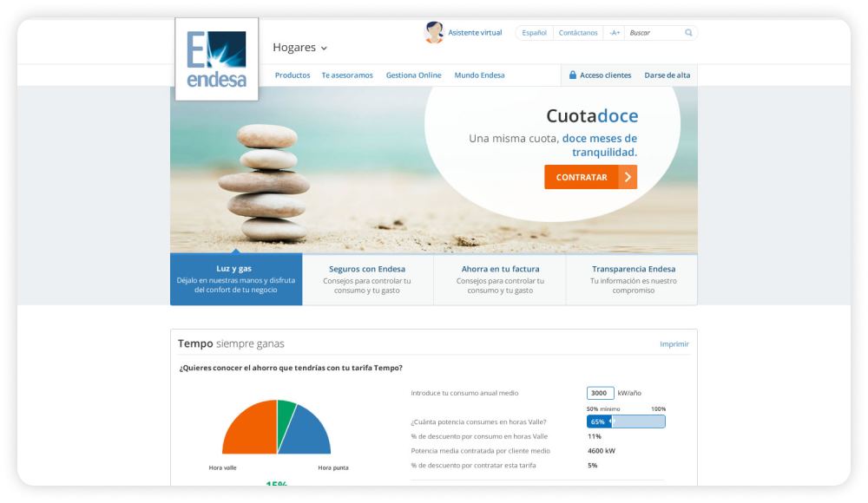This screenshot has width=868, height=503.
Task: Click 'Introduce tu consumo anual medio' label
Action: tap(464, 393)
